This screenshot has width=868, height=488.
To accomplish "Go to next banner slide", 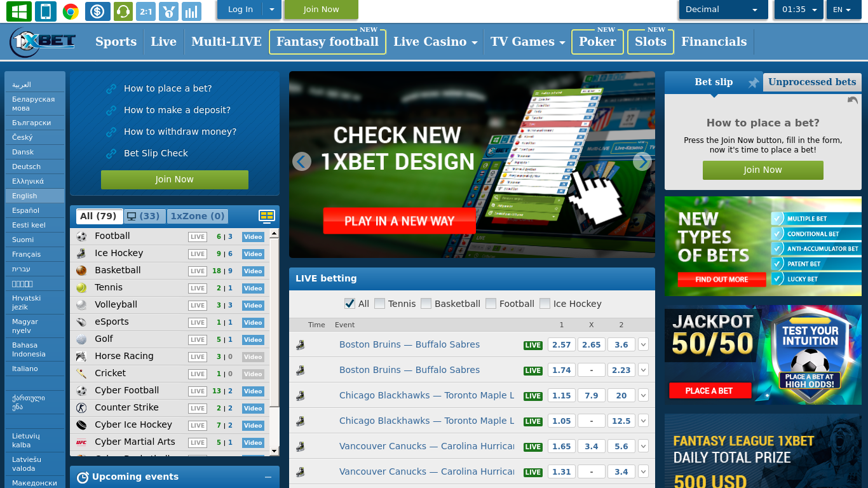I will pos(642,161).
